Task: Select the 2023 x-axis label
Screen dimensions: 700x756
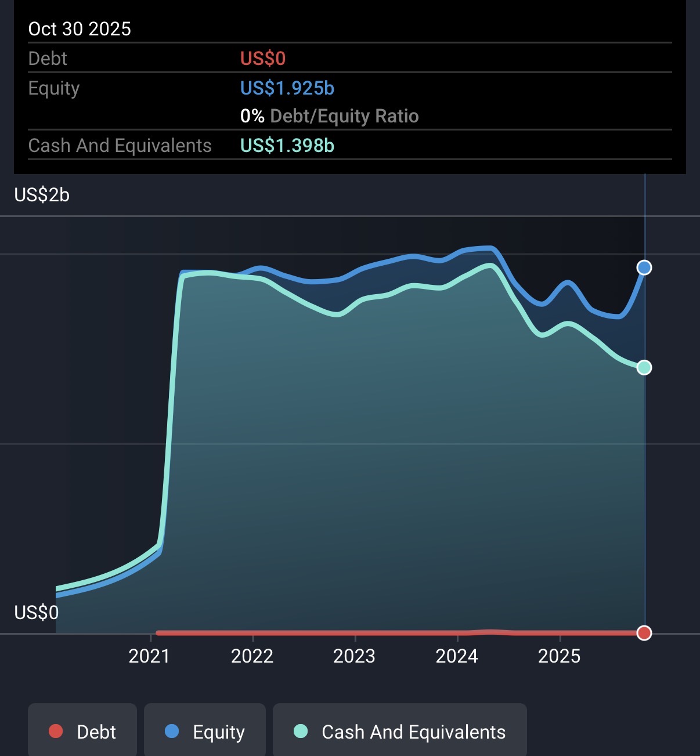Action: (354, 656)
